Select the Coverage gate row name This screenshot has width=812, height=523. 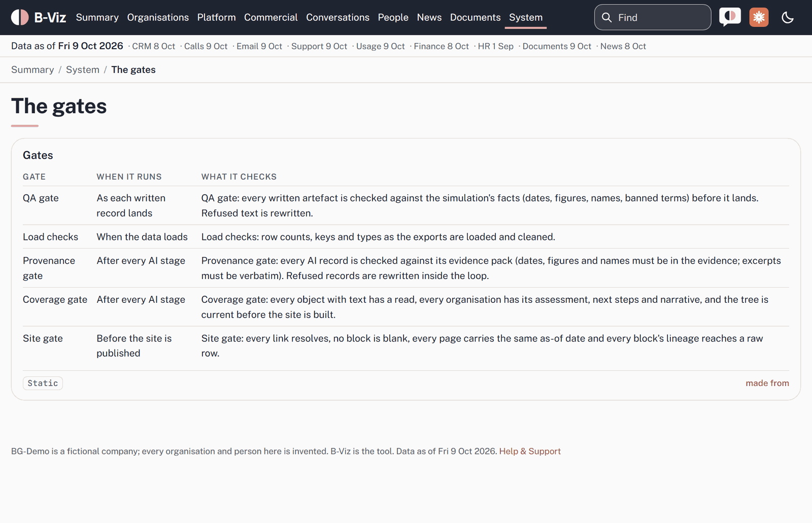pos(55,299)
